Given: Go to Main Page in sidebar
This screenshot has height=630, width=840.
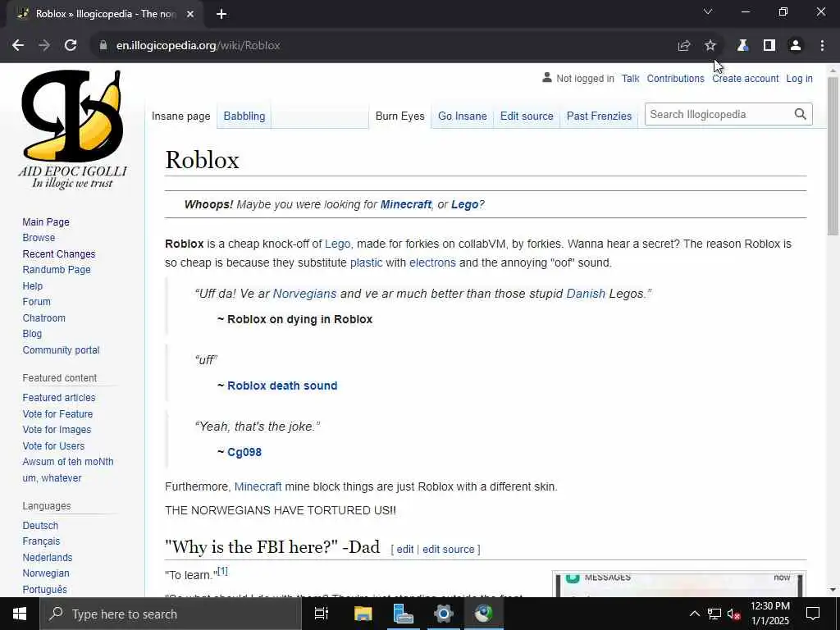Looking at the screenshot, I should click(46, 221).
